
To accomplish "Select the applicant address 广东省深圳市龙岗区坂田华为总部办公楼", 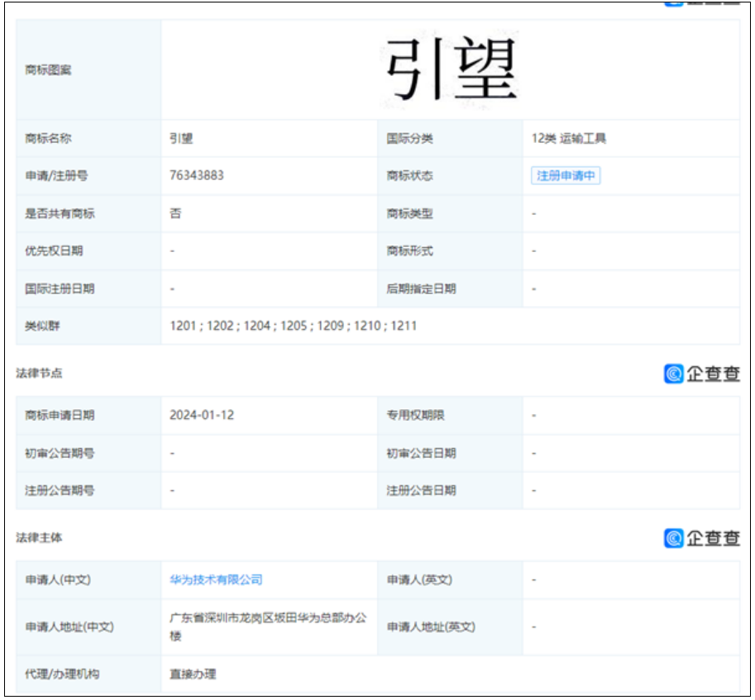I will pos(268,626).
